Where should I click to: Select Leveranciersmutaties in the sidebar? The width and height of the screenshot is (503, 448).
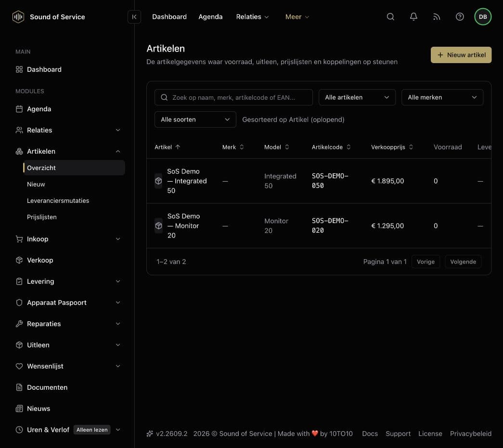click(58, 201)
